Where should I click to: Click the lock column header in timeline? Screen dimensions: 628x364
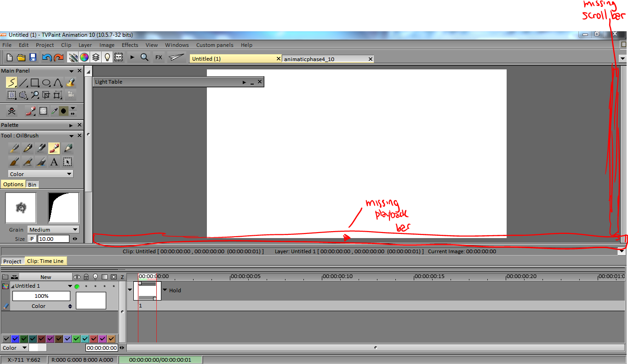coord(86,277)
